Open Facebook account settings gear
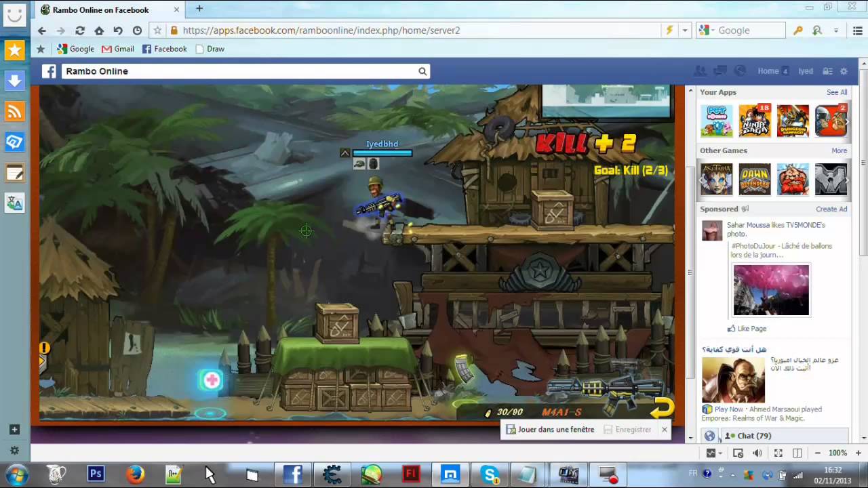Image resolution: width=868 pixels, height=488 pixels. tap(844, 71)
